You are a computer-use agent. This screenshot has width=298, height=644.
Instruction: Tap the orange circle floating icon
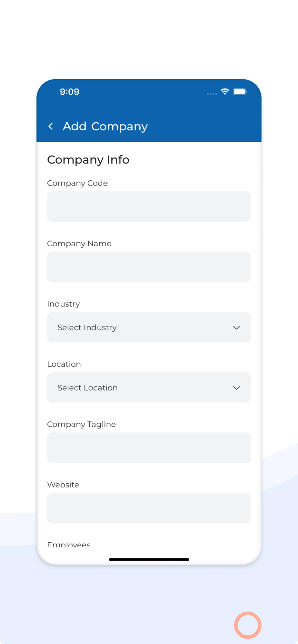248,625
